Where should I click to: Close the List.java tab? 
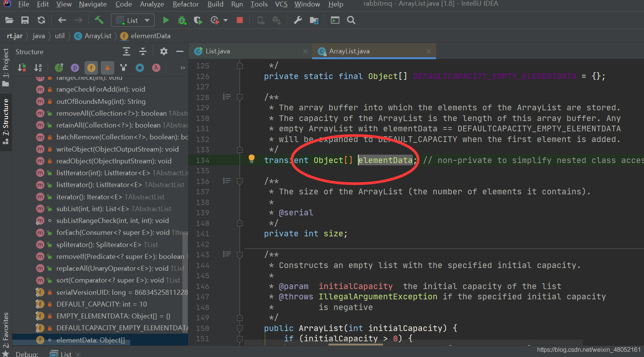tap(305, 51)
